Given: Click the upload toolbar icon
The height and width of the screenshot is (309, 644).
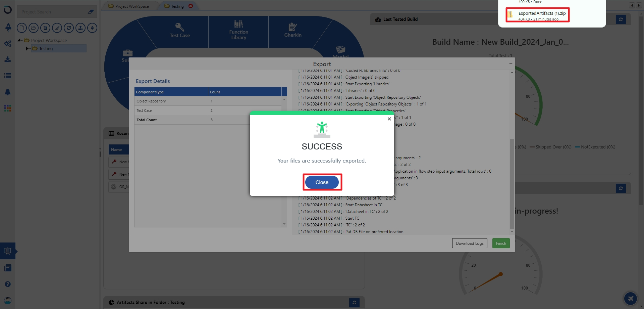Looking at the screenshot, I should [80, 28].
